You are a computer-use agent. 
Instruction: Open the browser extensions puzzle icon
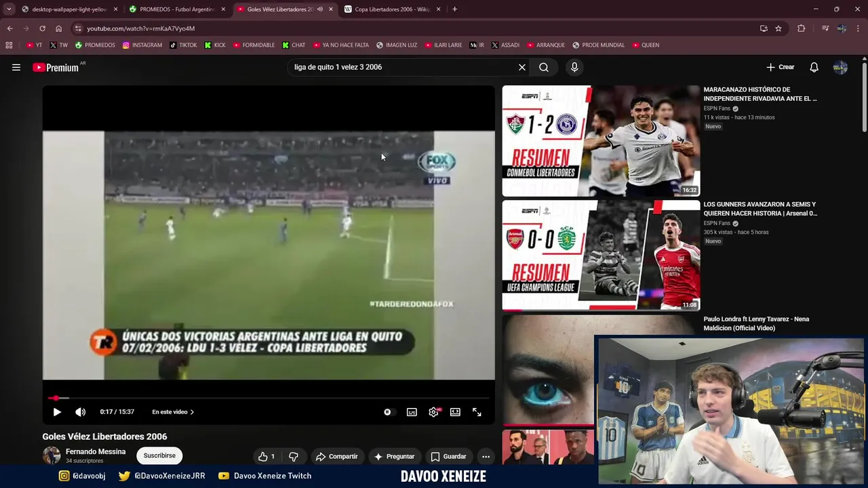(x=801, y=28)
